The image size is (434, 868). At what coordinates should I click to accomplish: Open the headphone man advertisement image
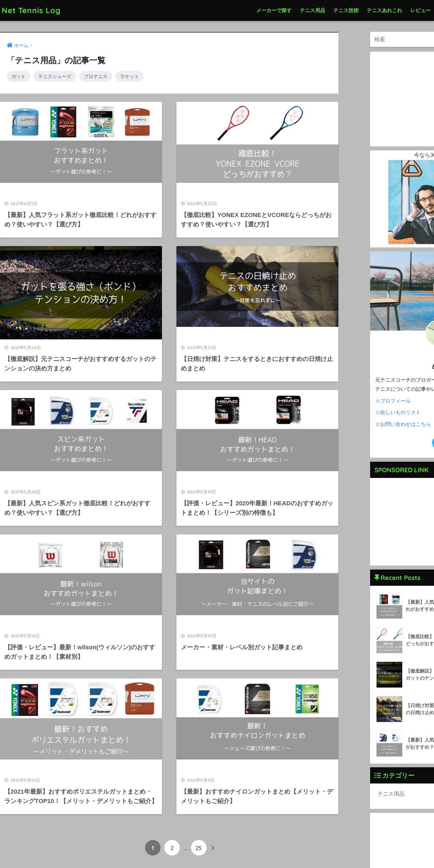click(411, 202)
